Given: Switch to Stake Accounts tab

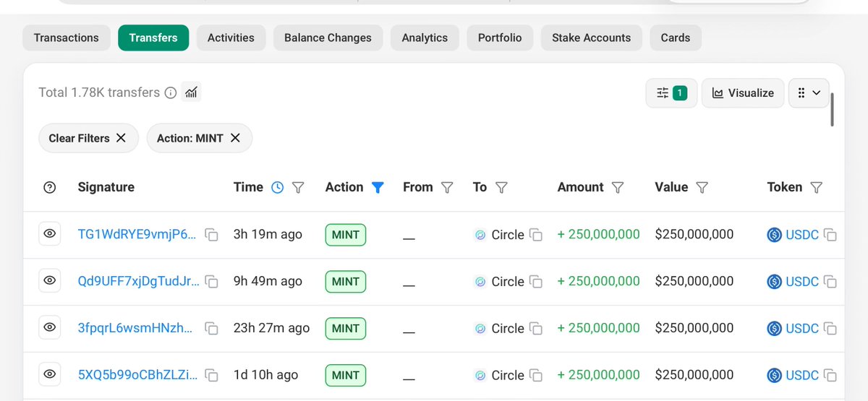Looking at the screenshot, I should click(x=591, y=38).
